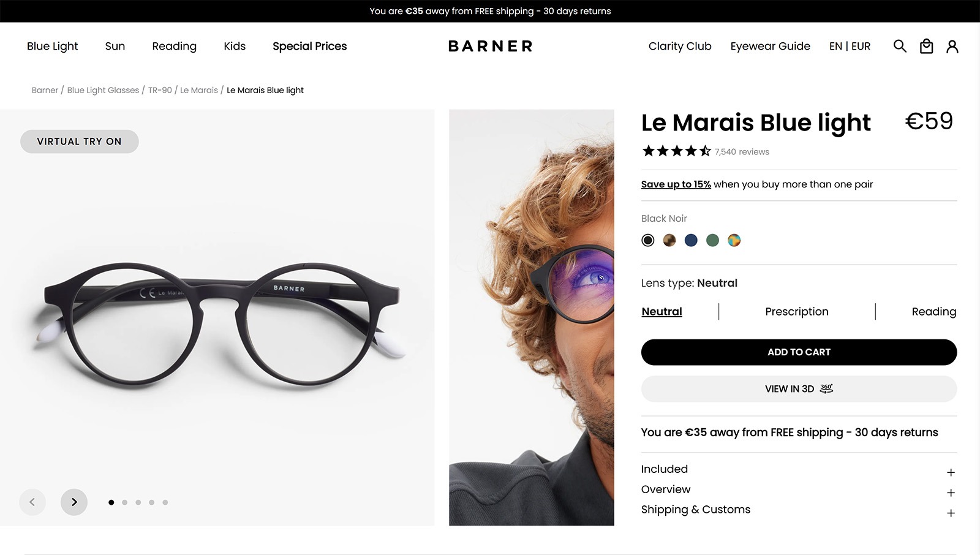Click the 360° icon on View in 3D
Image resolution: width=980 pixels, height=555 pixels.
(x=826, y=388)
